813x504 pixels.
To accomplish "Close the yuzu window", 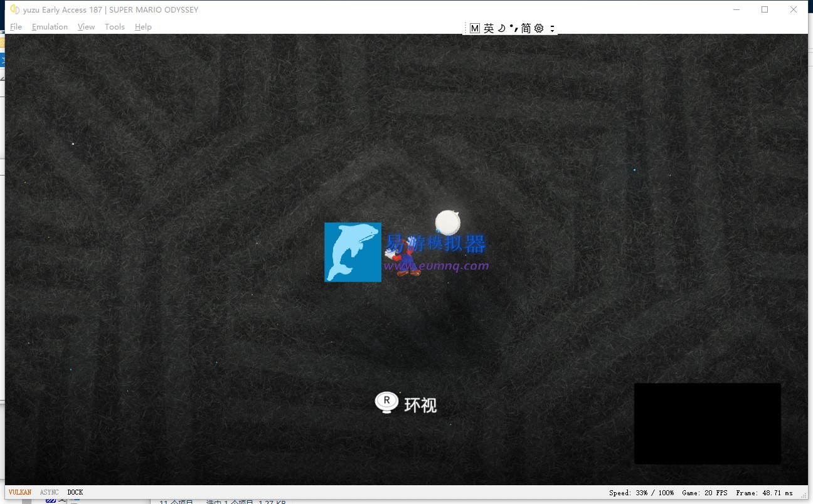I will 794,9.
